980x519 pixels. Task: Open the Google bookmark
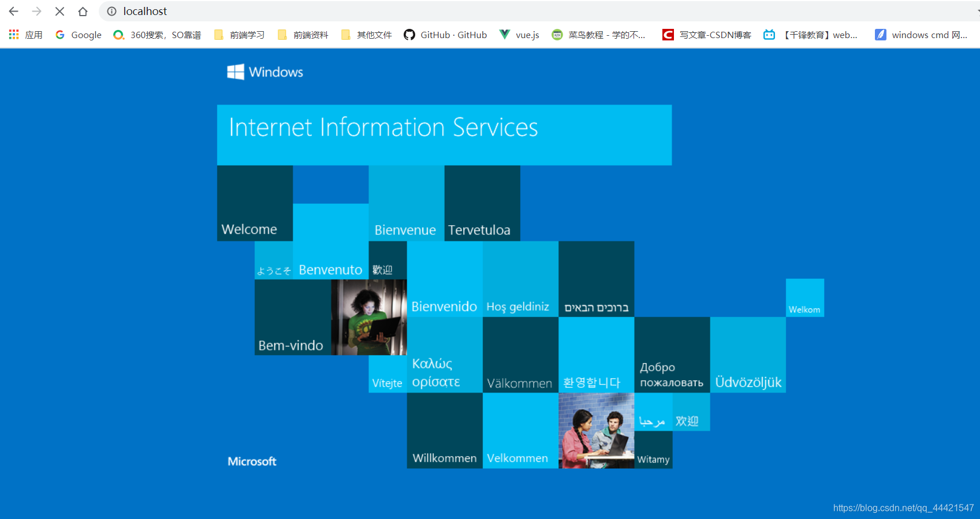click(79, 35)
